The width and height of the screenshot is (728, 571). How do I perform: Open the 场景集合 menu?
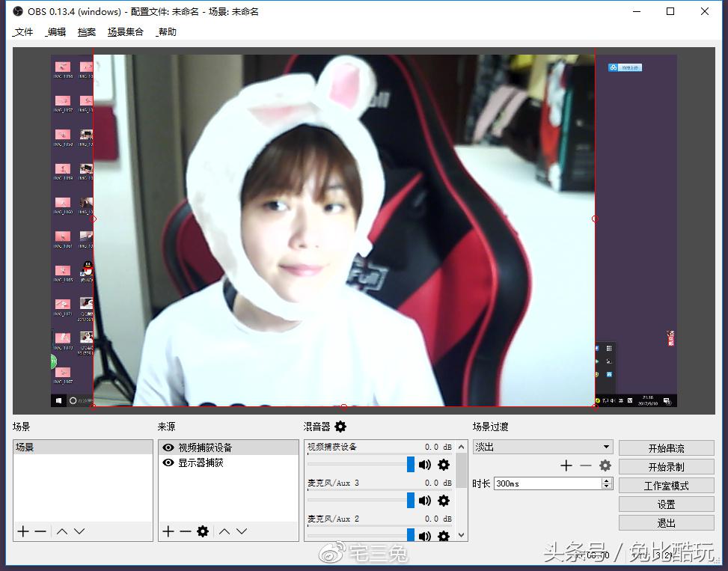tap(125, 32)
